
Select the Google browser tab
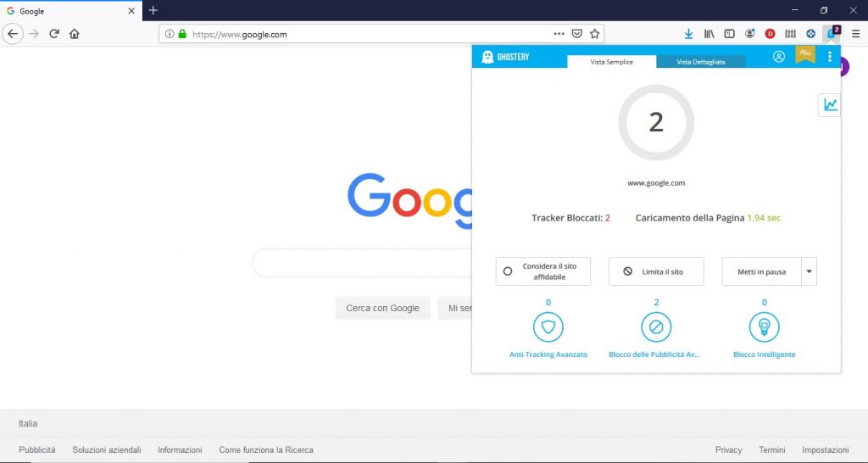[x=71, y=10]
